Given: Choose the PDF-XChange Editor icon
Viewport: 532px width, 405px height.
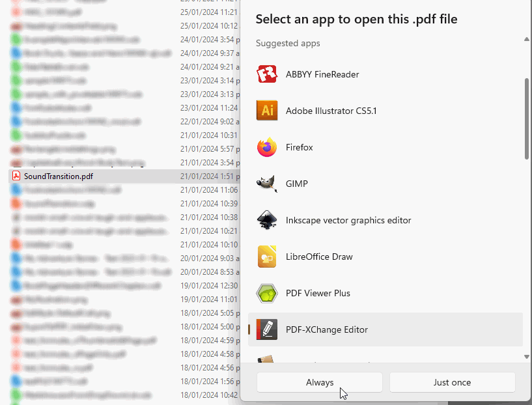Looking at the screenshot, I should coord(267,329).
